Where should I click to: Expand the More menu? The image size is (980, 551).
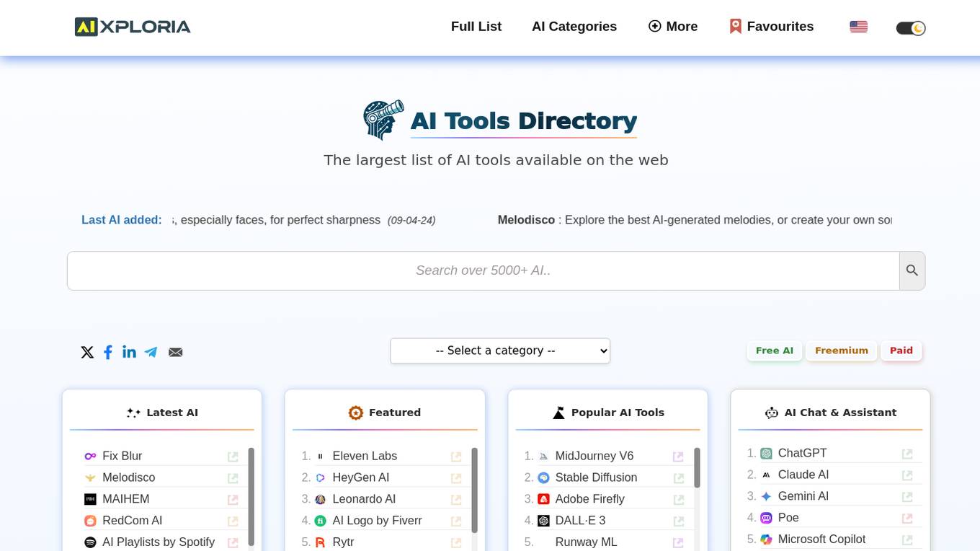click(x=673, y=27)
